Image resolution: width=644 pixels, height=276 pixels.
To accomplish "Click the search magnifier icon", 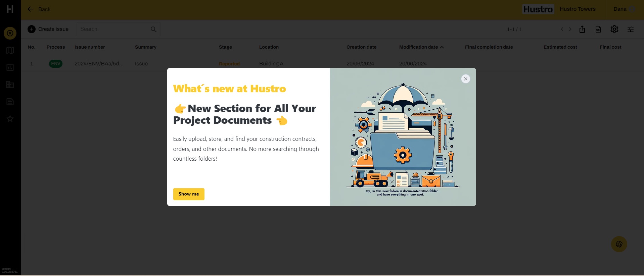I will tap(153, 29).
